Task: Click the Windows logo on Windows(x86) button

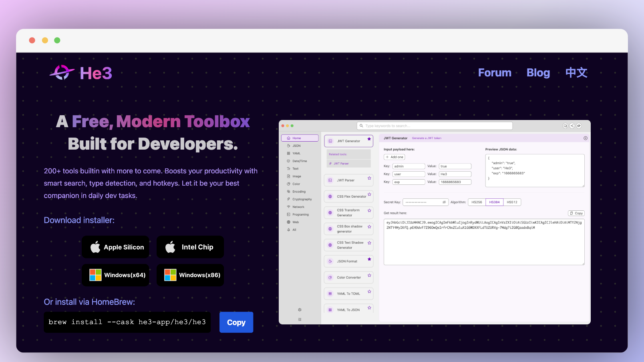Action: point(170,275)
